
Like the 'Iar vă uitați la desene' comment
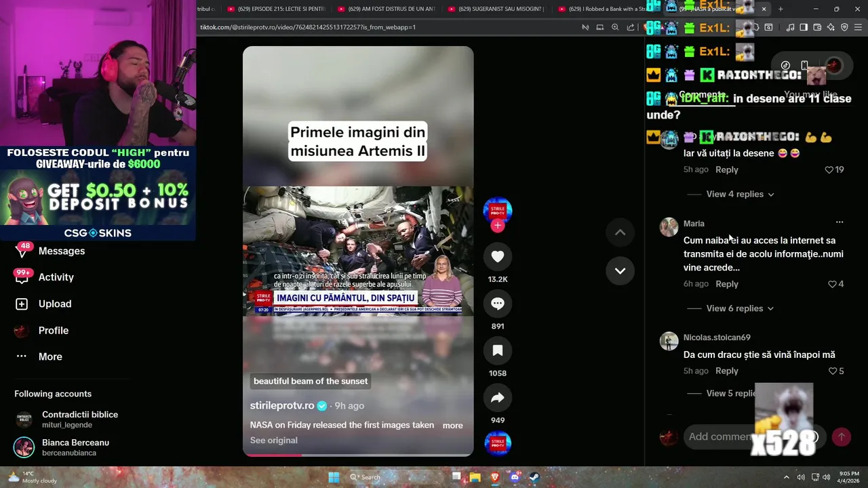[x=829, y=169]
